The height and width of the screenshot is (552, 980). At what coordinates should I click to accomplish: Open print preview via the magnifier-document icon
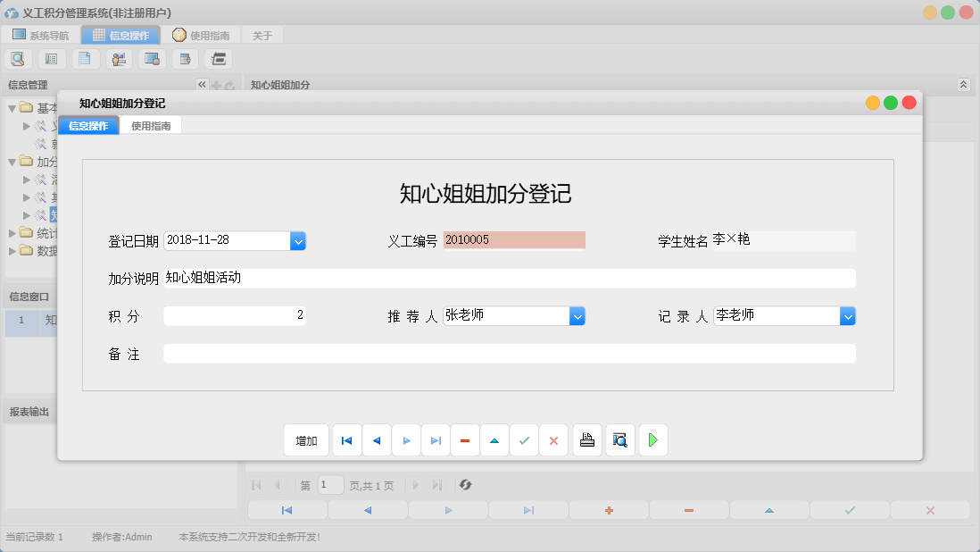(x=619, y=439)
